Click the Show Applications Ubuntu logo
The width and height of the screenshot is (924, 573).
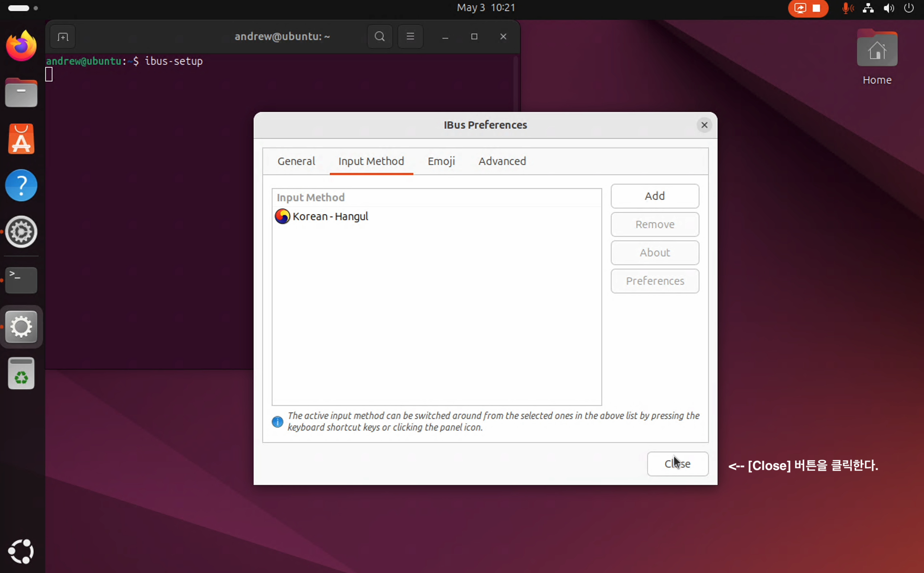point(21,551)
